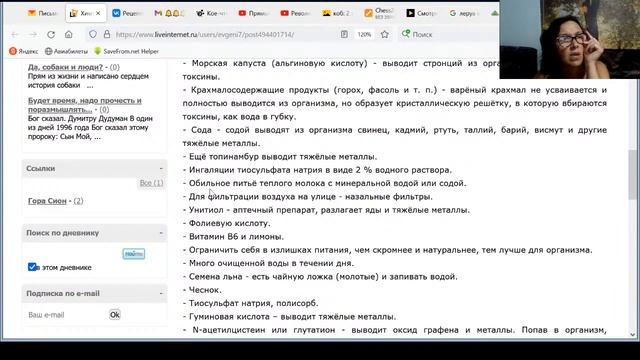The height and width of the screenshot is (360, 640).
Task: Click the Ok subscribe button
Action: coord(115,315)
